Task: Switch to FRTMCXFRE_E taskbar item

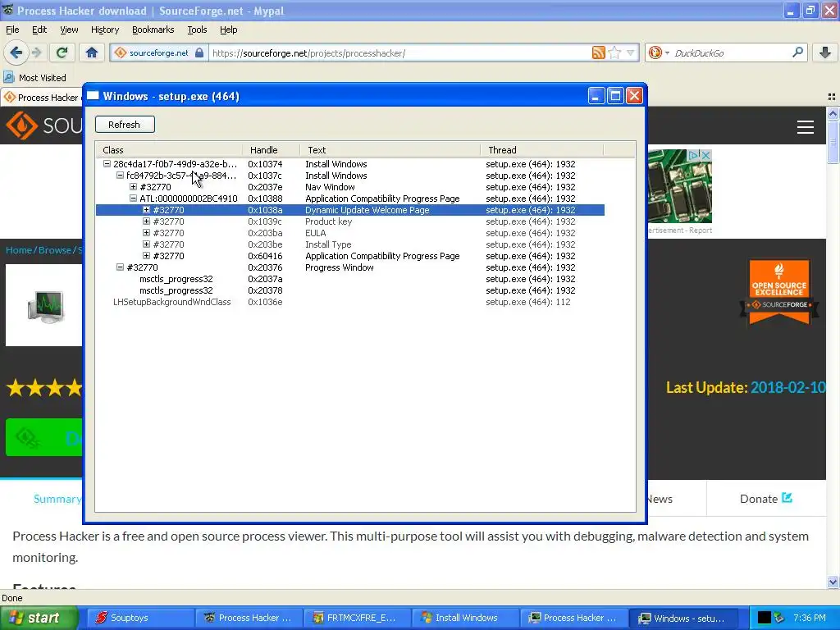Action: (357, 618)
